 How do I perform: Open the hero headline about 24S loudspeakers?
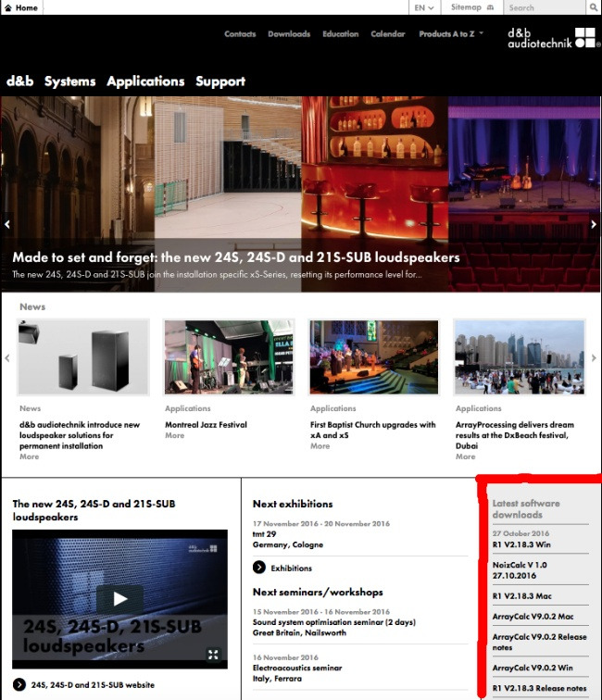coord(236,257)
